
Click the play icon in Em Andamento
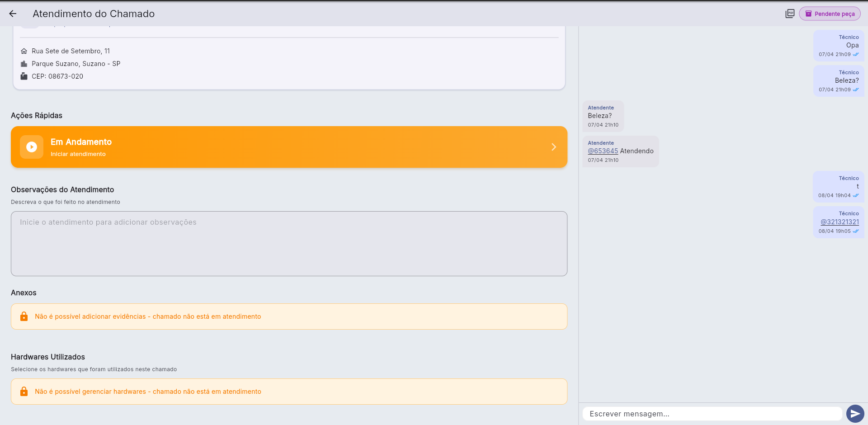pos(32,147)
